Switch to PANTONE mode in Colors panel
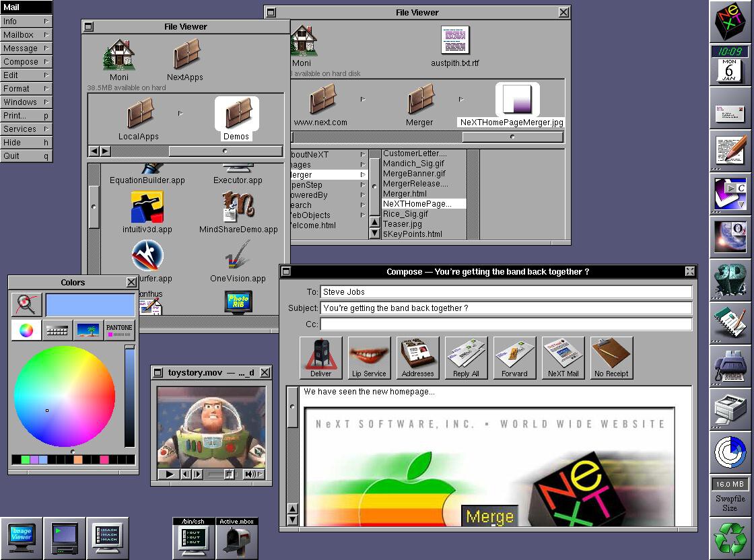The image size is (754, 560). click(x=118, y=330)
